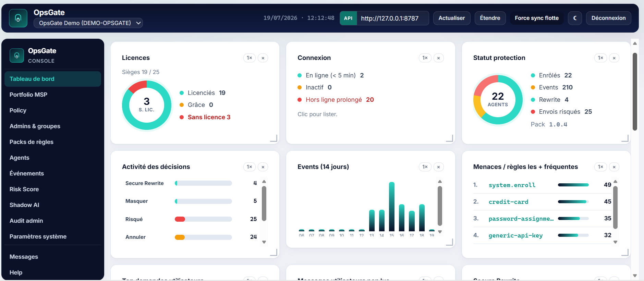Click the Inactif 0 entry
This screenshot has width=644, height=281.
[x=315, y=87]
